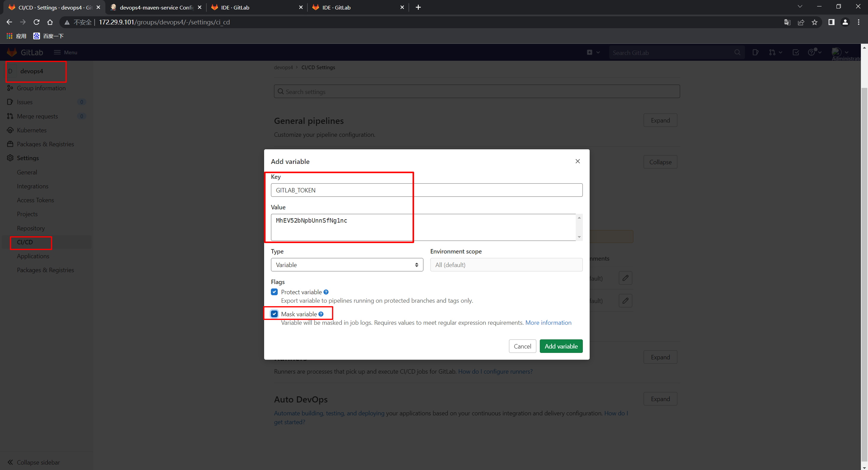The height and width of the screenshot is (470, 868).
Task: Click the Search settings field
Action: (x=477, y=91)
